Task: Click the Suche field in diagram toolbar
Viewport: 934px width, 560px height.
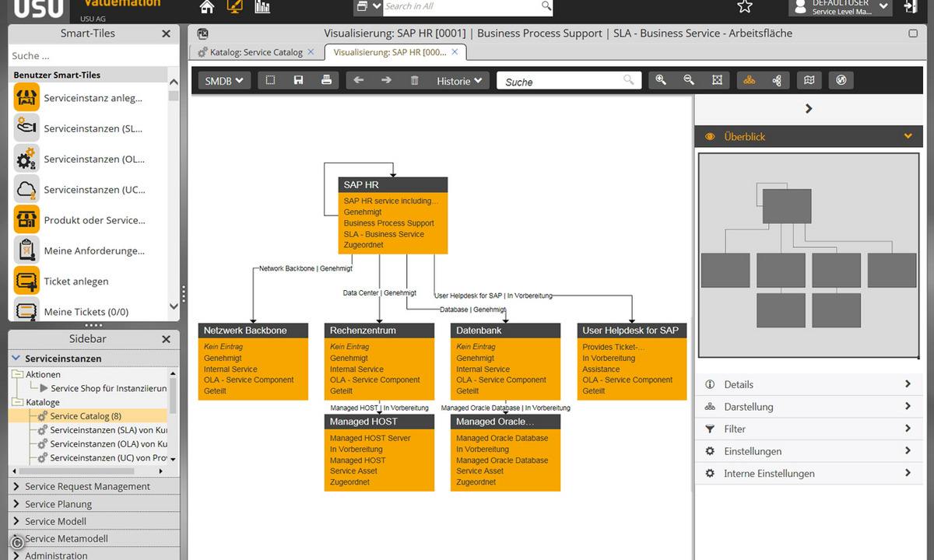Action: [568, 81]
